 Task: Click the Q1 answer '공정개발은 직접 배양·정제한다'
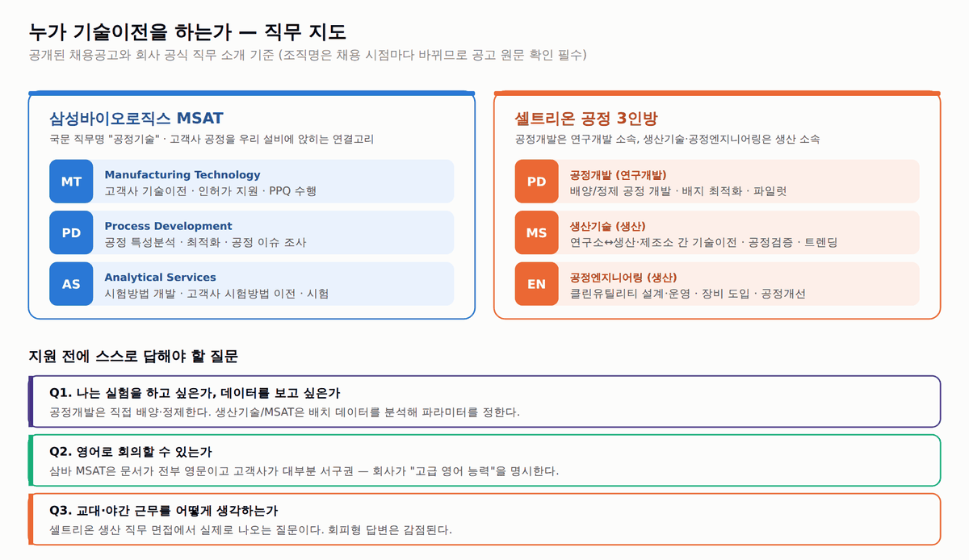point(284,412)
